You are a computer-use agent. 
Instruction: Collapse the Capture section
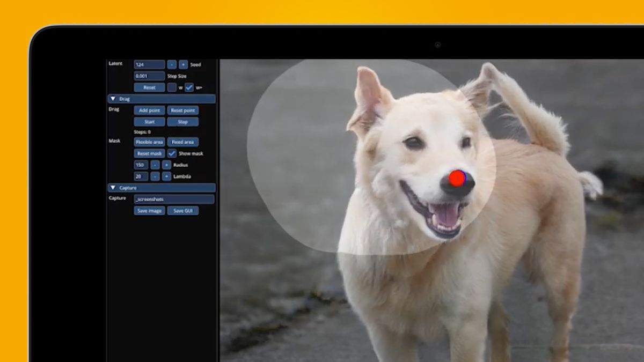tap(162, 188)
